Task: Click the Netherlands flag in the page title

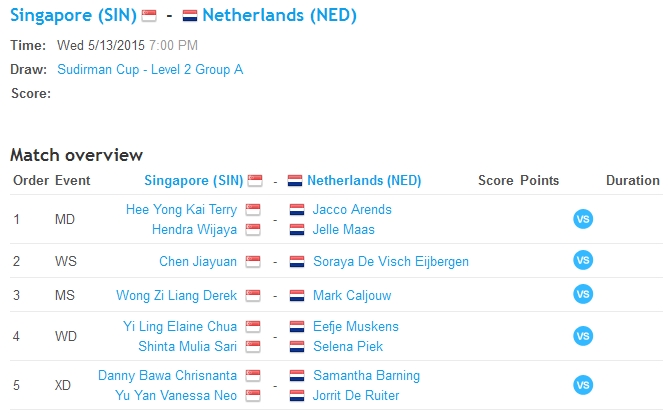Action: tap(190, 16)
